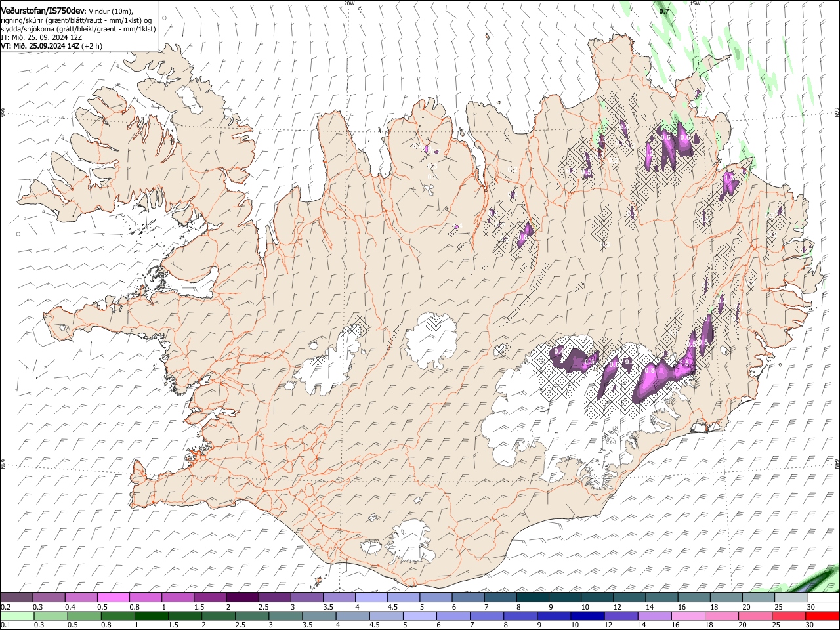Click the top-row swatch between 10 and 12
This screenshot has height=630, width=840.
click(x=597, y=598)
